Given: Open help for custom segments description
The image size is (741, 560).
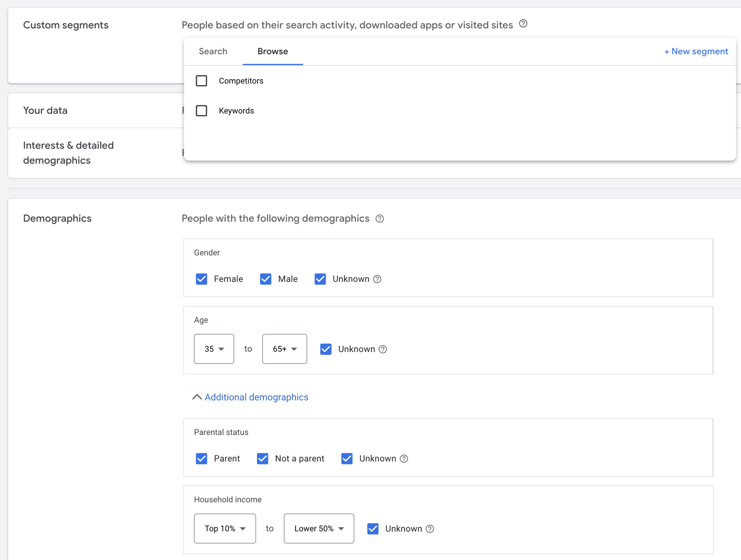Looking at the screenshot, I should [x=523, y=24].
